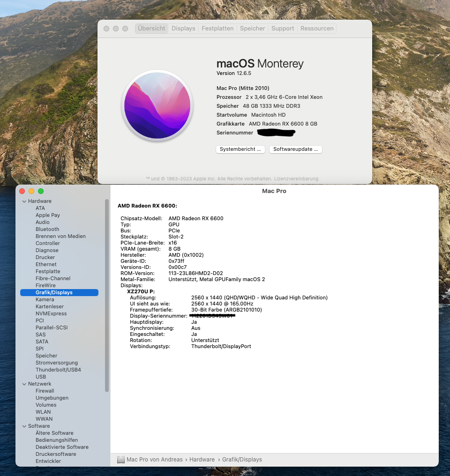Screen dimensions: 450x476
Task: Select FireWire in the sidebar
Action: point(45,285)
